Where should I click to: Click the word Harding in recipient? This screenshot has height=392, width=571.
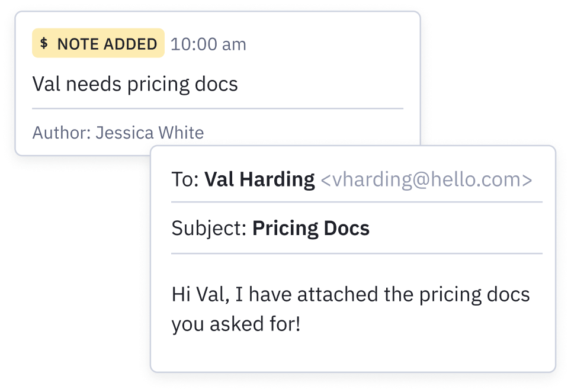277,179
